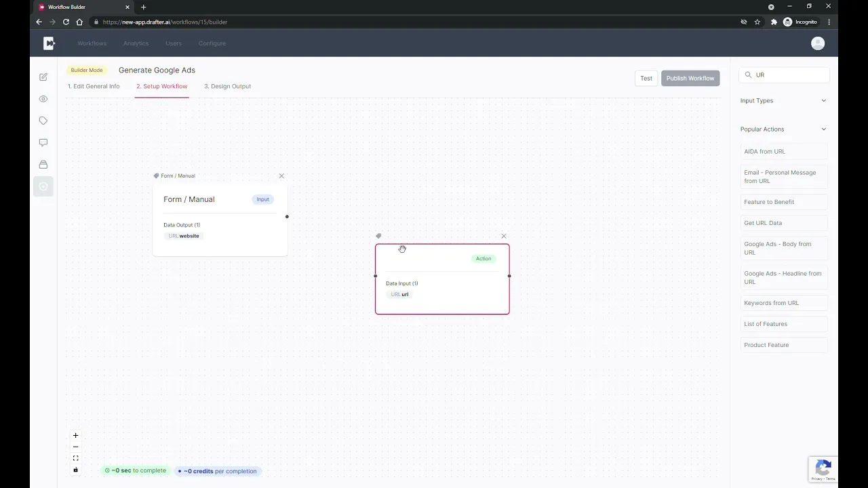This screenshot has width=868, height=488.
Task: Open the Users nav item
Action: pos(174,43)
